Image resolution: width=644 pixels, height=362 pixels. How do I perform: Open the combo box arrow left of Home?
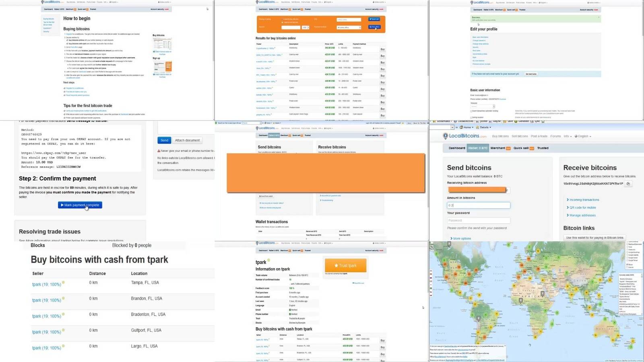[452, 127]
